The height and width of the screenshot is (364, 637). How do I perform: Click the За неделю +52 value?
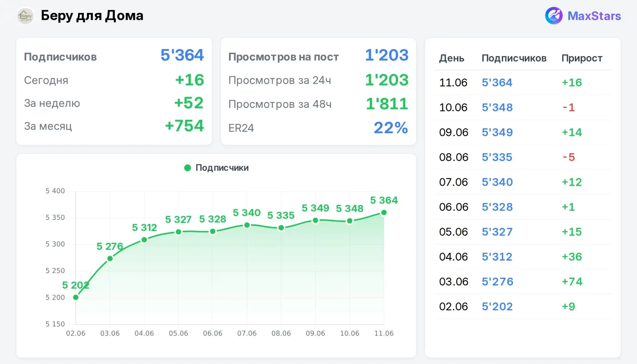[x=189, y=103]
